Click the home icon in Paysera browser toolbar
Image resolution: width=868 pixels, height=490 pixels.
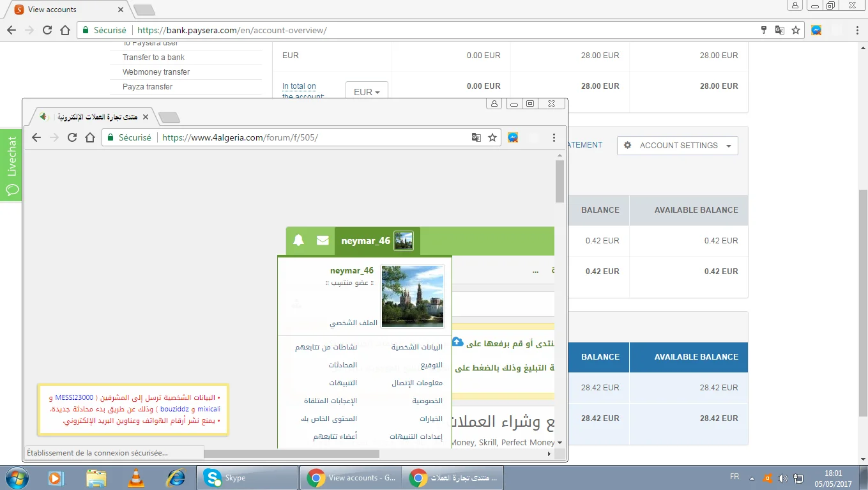click(x=65, y=30)
